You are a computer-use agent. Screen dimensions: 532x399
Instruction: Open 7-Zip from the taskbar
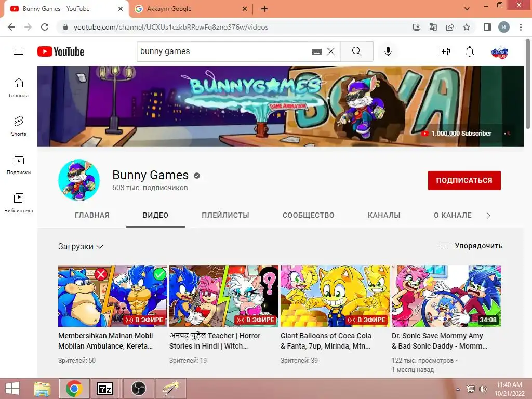[105, 389]
